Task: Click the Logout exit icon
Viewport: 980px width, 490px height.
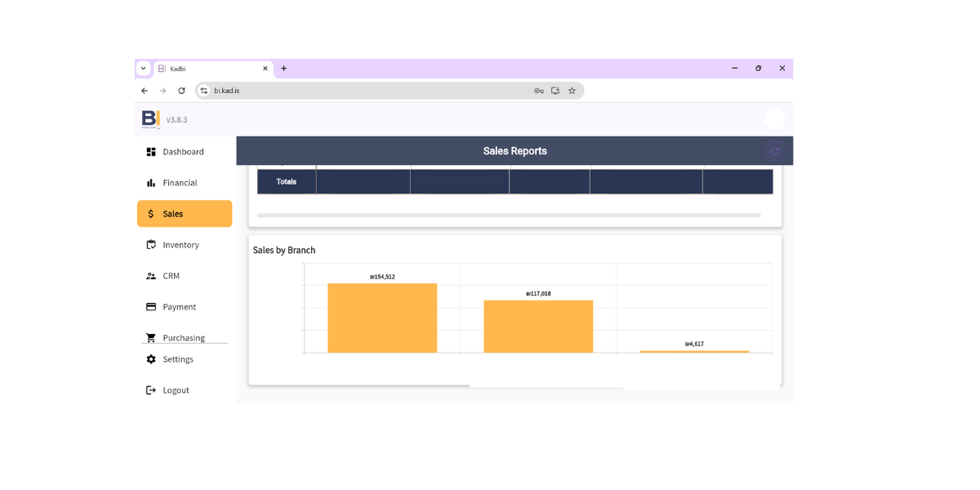Action: [151, 390]
